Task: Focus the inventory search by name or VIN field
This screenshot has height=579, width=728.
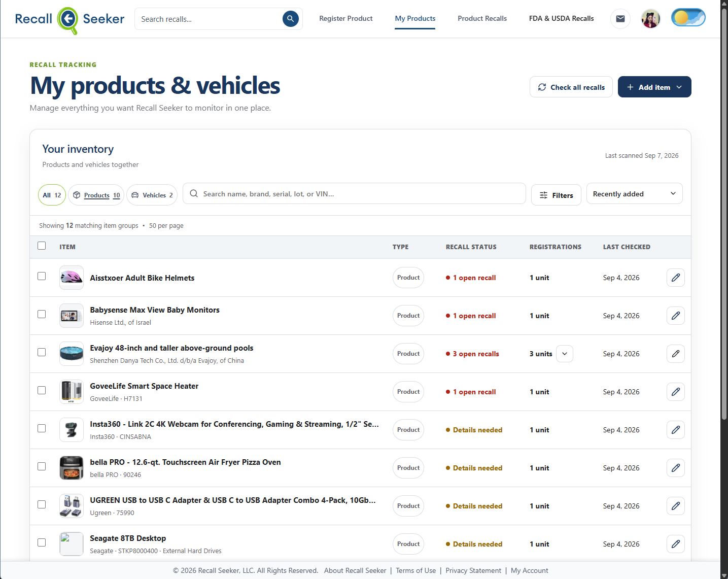Action: (x=354, y=193)
